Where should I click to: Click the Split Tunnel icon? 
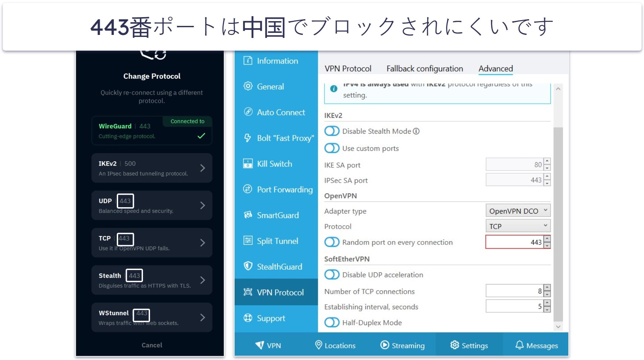(248, 241)
